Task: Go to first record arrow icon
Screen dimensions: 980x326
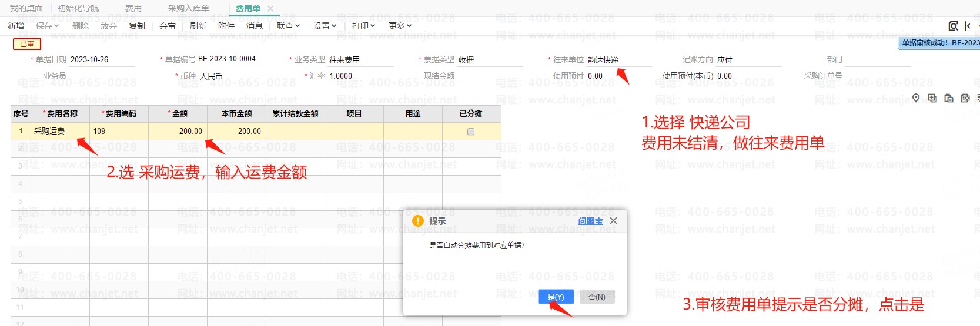Action: [x=968, y=26]
